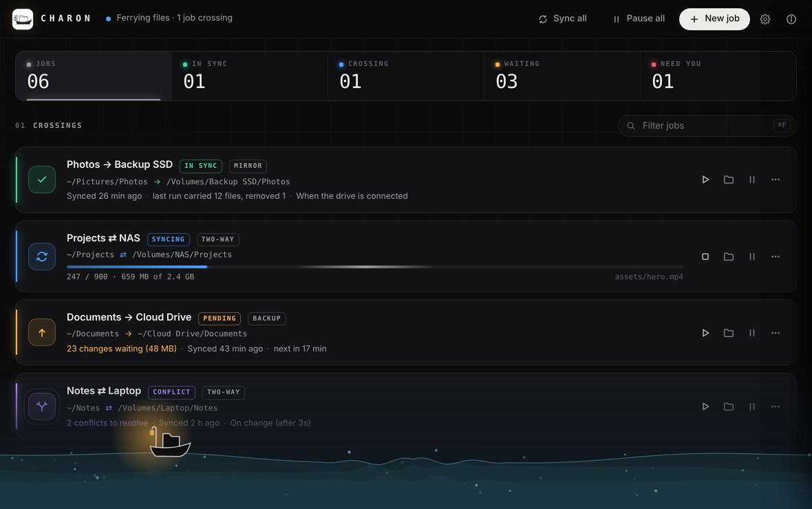Click the IN SYNC status badge
This screenshot has width=812, height=509.
(201, 166)
